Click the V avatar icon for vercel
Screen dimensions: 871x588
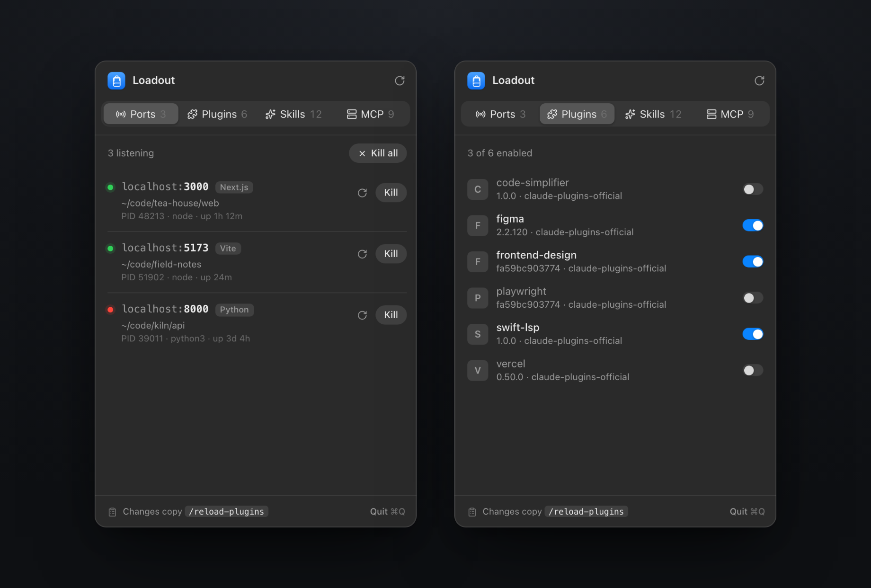click(478, 370)
